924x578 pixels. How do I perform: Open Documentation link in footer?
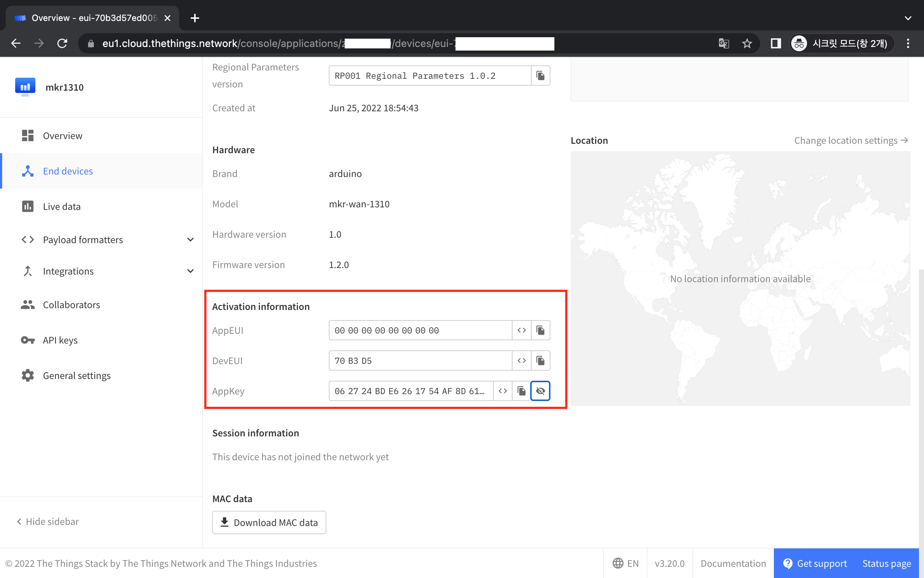(733, 563)
